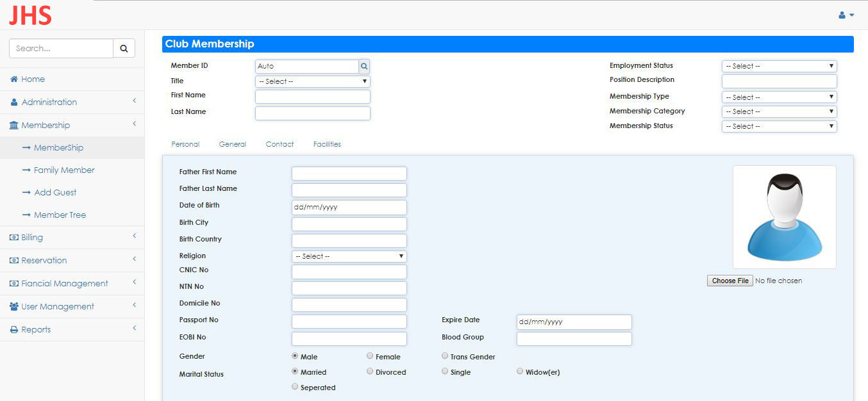Click the Date of Birth field

pyautogui.click(x=349, y=208)
